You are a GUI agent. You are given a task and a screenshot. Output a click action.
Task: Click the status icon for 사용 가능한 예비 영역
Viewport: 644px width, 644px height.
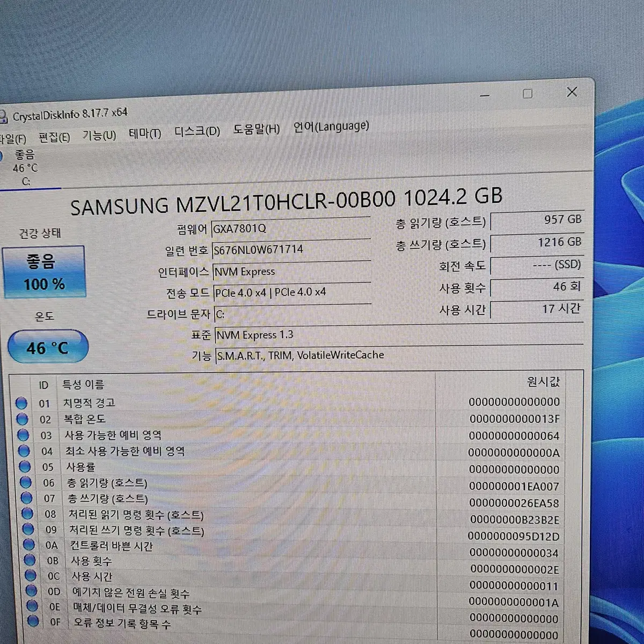(24, 435)
